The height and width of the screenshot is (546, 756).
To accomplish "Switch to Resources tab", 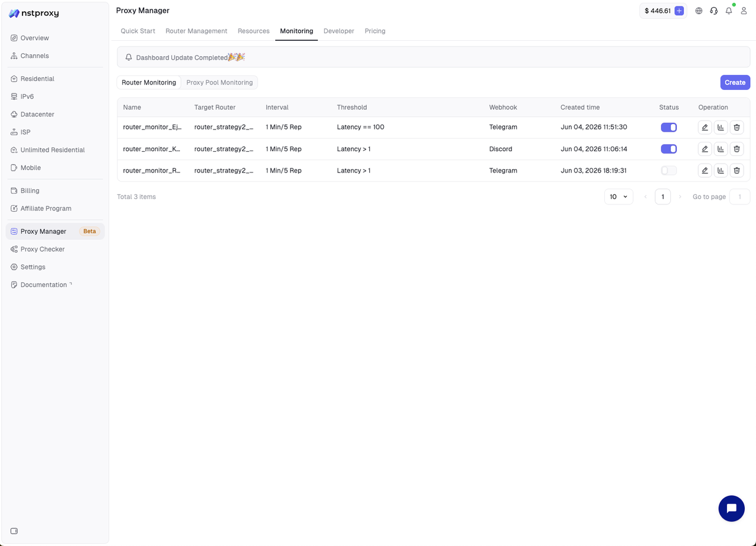I will click(x=253, y=31).
